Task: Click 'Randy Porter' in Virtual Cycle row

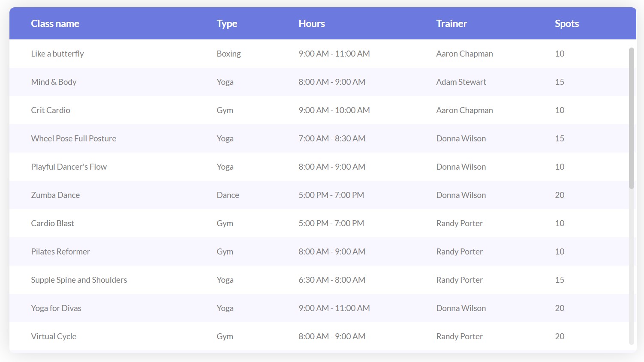Action: 459,336
